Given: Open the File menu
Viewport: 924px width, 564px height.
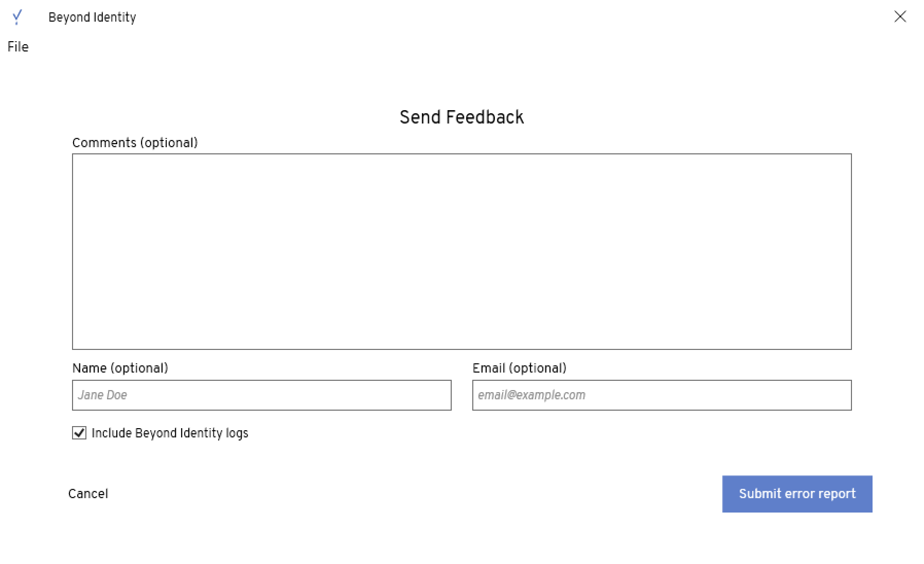Looking at the screenshot, I should coord(17,46).
